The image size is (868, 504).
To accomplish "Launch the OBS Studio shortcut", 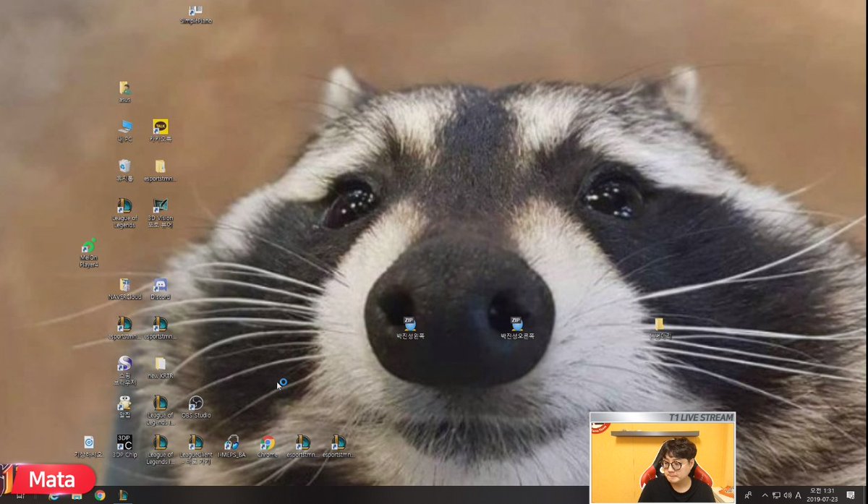I will [195, 407].
